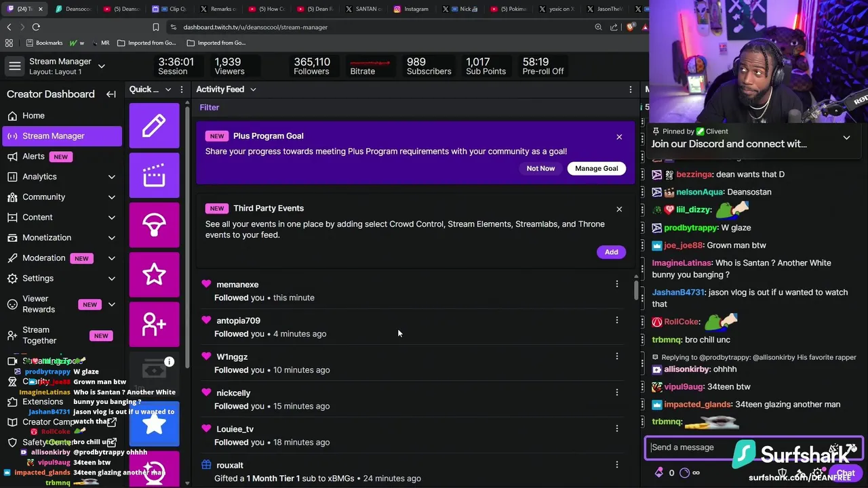This screenshot has width=868, height=488.
Task: Open options menu for rouxalt gift sub event
Action: tap(617, 464)
